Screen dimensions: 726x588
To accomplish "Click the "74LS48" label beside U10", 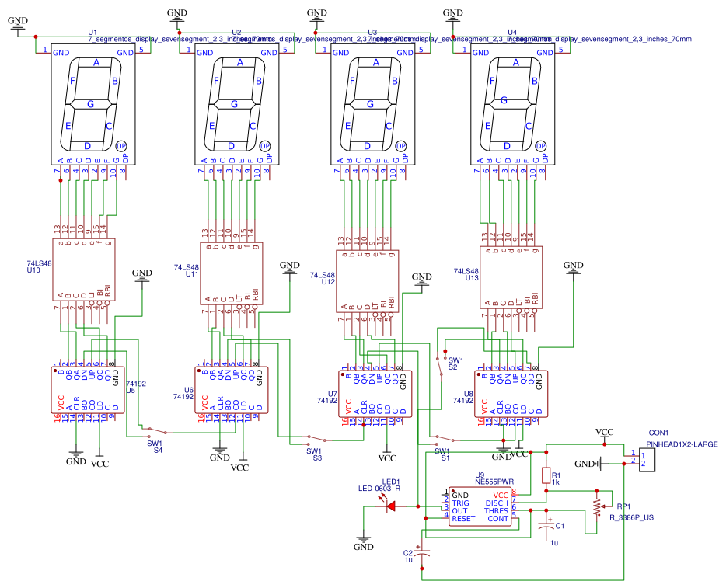I will 40,263.
